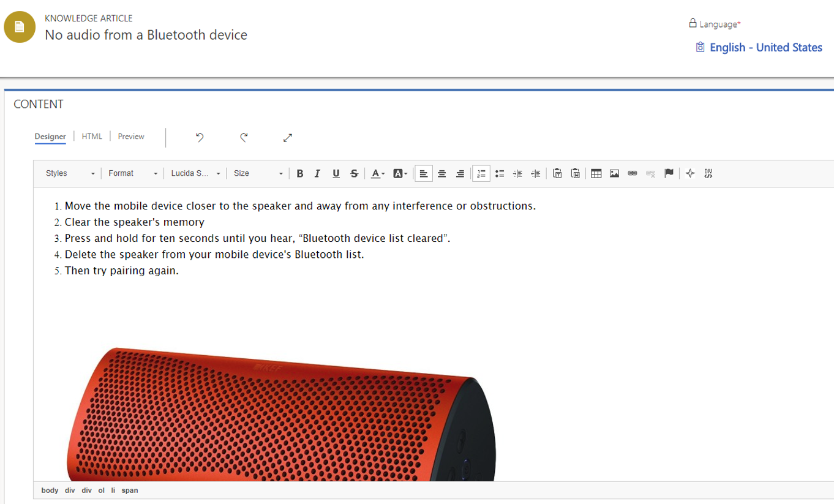
Task: Toggle bold formatting
Action: pos(300,174)
